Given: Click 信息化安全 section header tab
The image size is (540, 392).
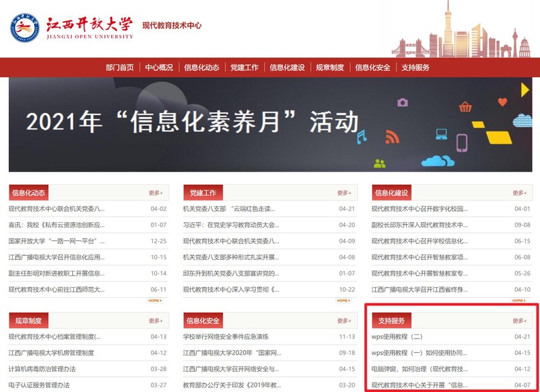Looking at the screenshot, I should pos(203,320).
